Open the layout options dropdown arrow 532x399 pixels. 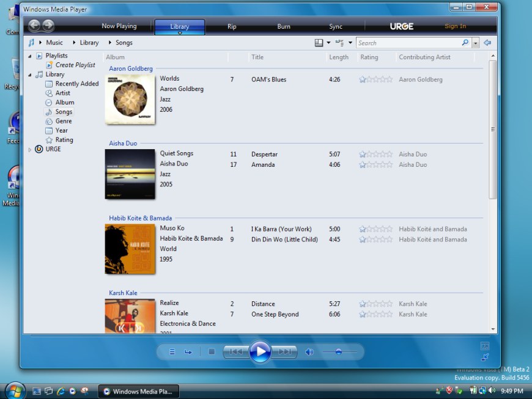328,43
